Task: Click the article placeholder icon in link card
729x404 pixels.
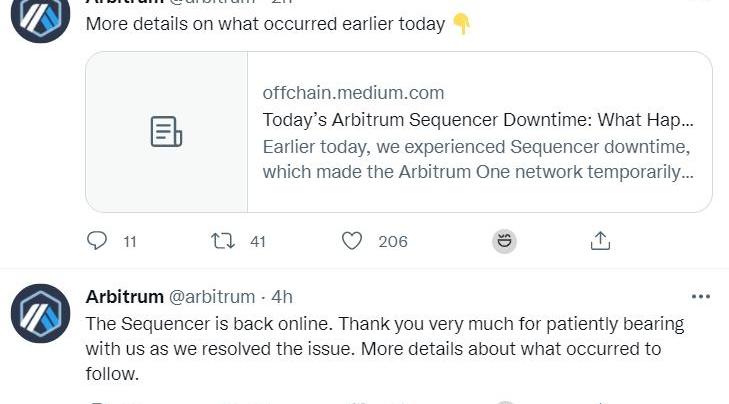Action: click(x=166, y=132)
